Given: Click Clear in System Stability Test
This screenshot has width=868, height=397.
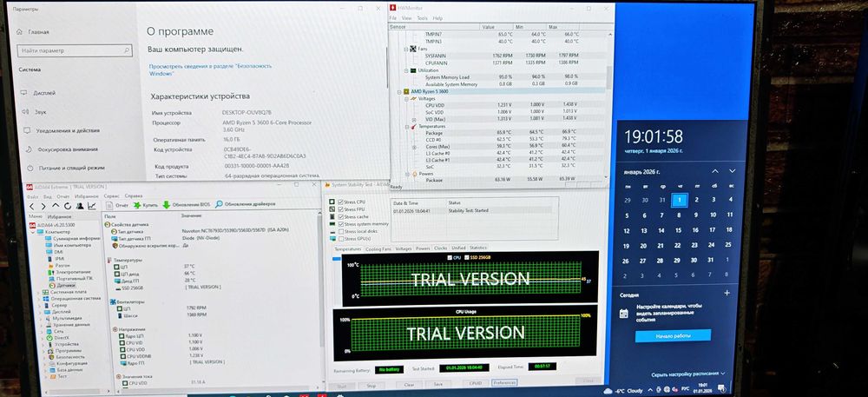Looking at the screenshot, I should coord(409,384).
